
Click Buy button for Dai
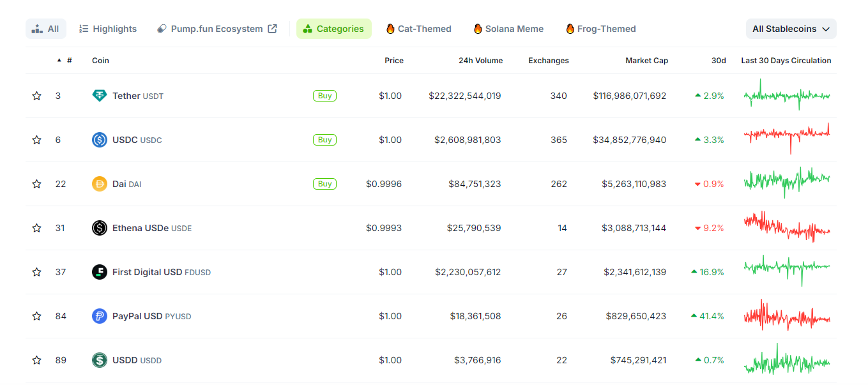click(324, 184)
